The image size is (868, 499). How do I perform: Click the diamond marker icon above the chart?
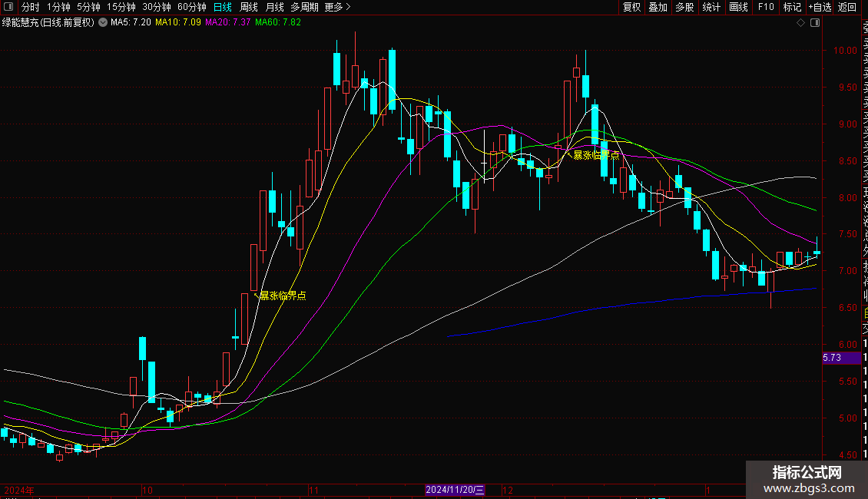tap(800, 23)
